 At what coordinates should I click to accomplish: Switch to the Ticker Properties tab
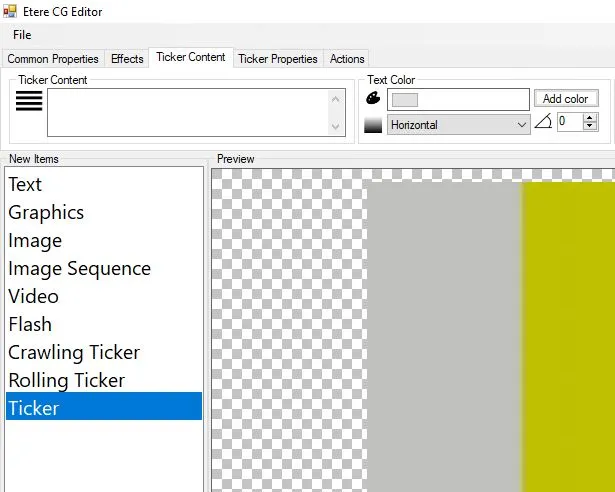tap(278, 59)
